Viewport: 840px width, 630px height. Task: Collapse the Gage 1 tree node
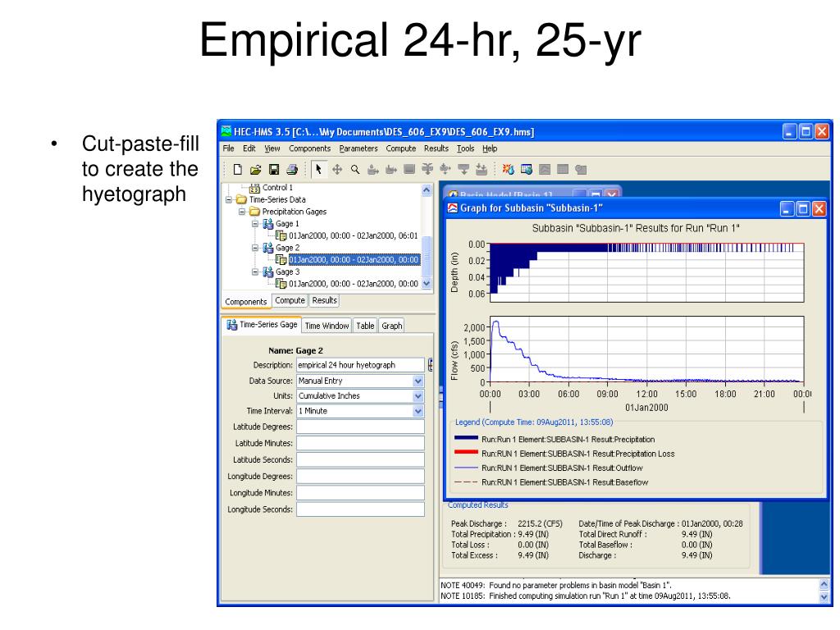click(x=256, y=224)
